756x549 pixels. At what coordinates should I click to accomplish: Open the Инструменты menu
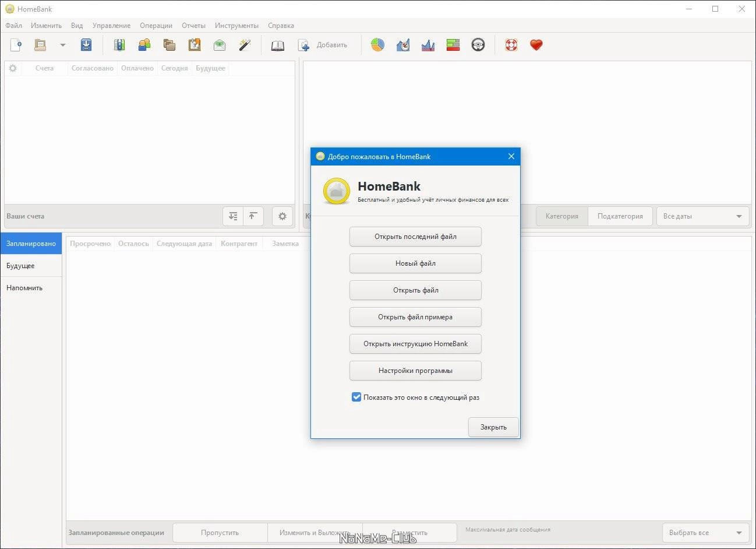pos(236,26)
